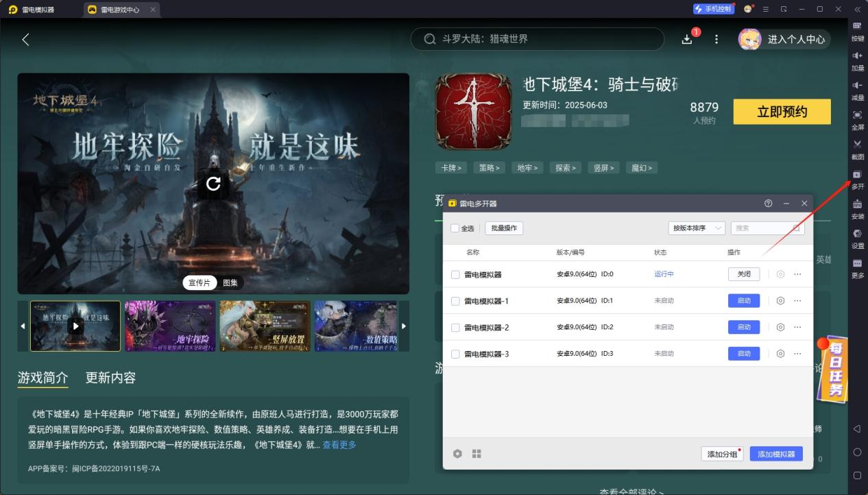Click the 添加模拟器 button
Viewport: 868px width, 495px height.
776,454
